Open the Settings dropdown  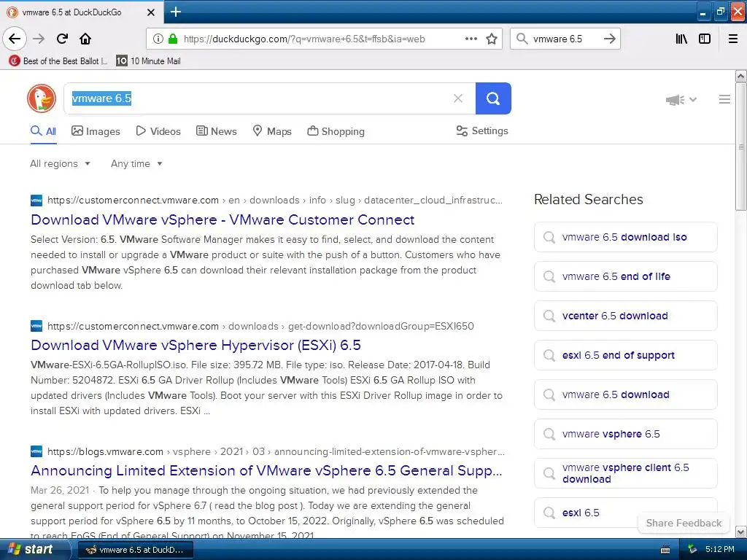[482, 131]
